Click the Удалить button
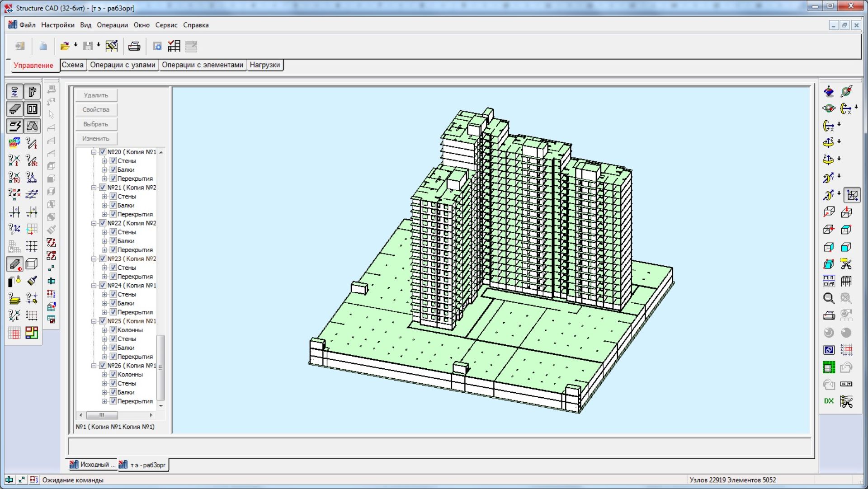 [96, 95]
